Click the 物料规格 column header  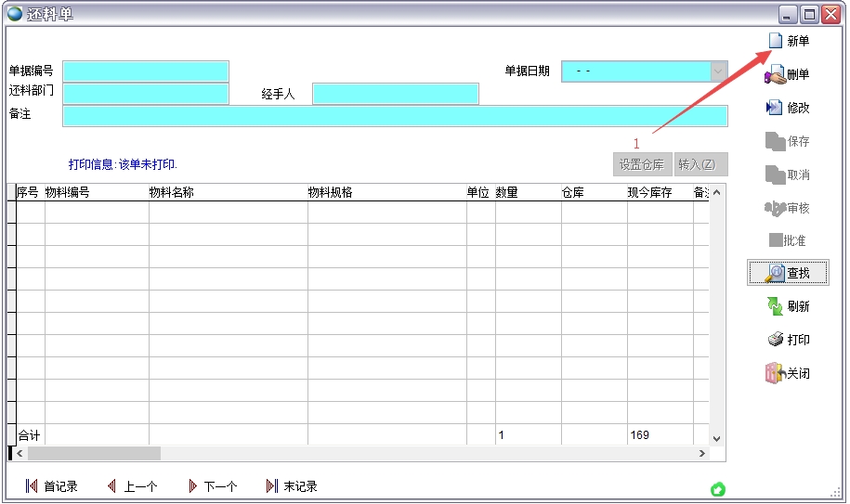tap(386, 193)
